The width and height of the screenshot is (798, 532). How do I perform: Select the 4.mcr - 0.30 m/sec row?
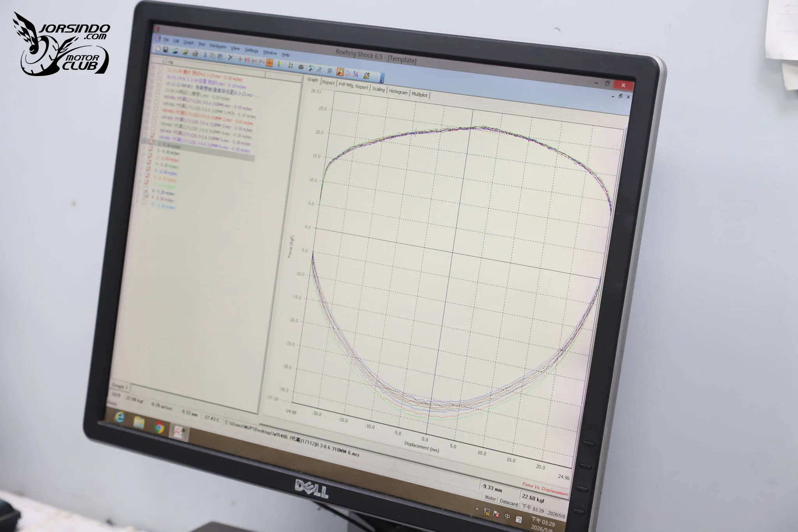[x=206, y=130]
